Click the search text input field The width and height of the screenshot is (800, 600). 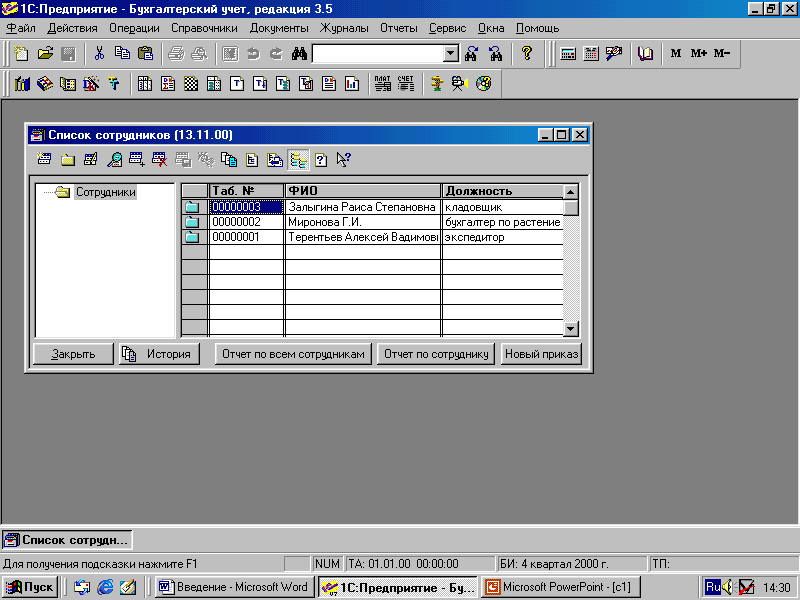[378, 53]
